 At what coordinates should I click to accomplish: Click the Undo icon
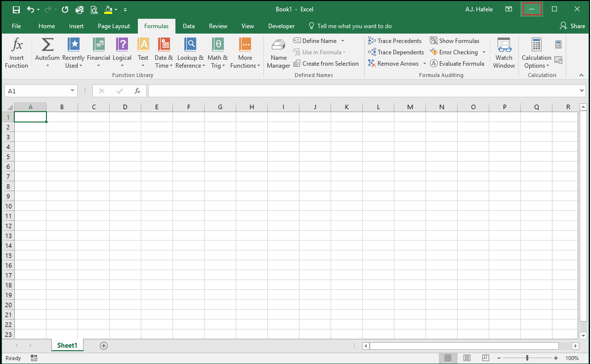(31, 9)
